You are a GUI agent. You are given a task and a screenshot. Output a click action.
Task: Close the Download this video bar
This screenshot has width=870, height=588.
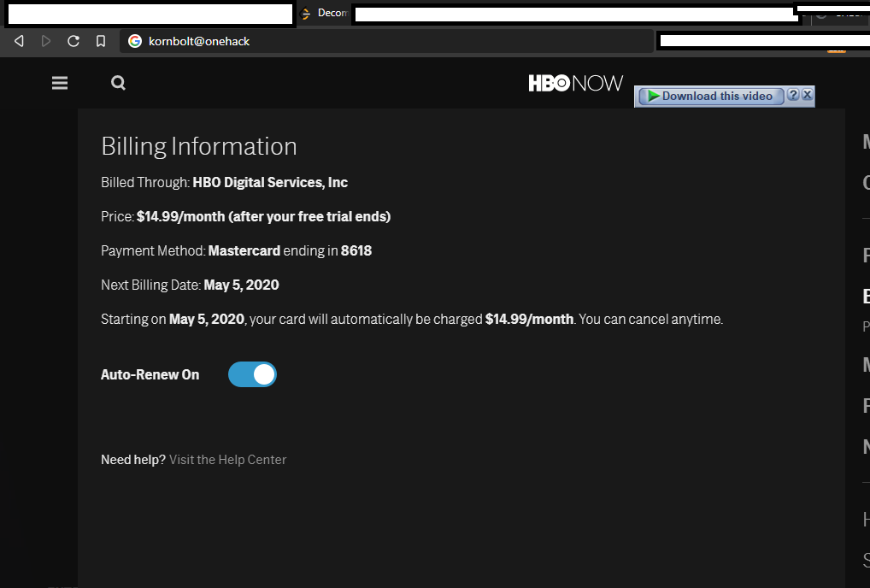[x=807, y=95]
